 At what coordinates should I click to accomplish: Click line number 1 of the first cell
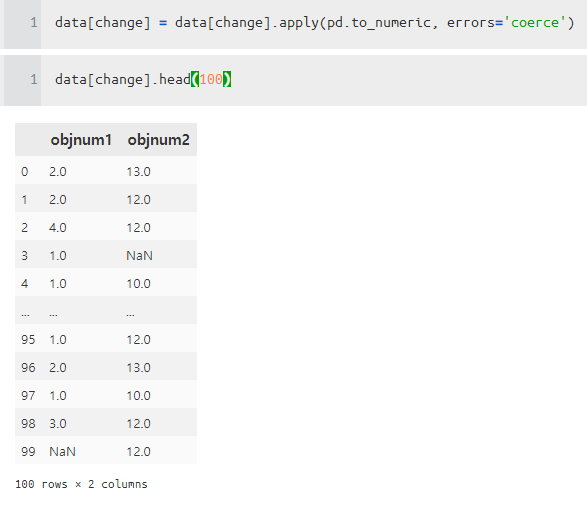pos(34,23)
